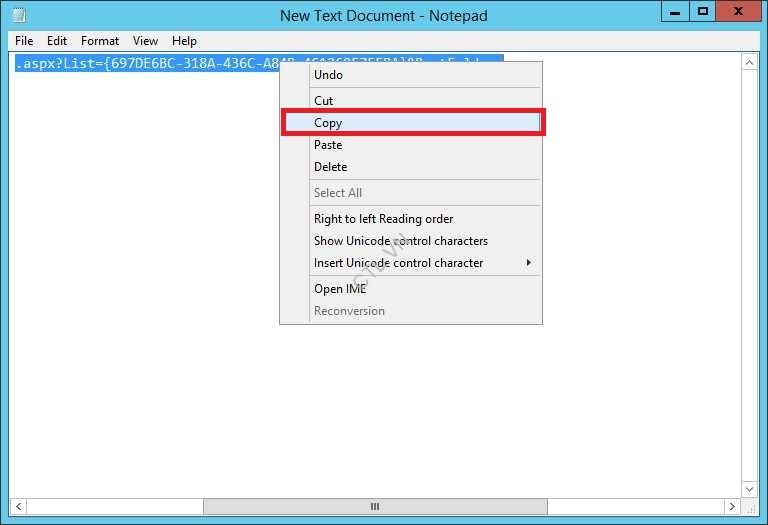Click the horizontal scrollbar right arrow
Viewport: 768px width, 525px height.
(x=731, y=507)
